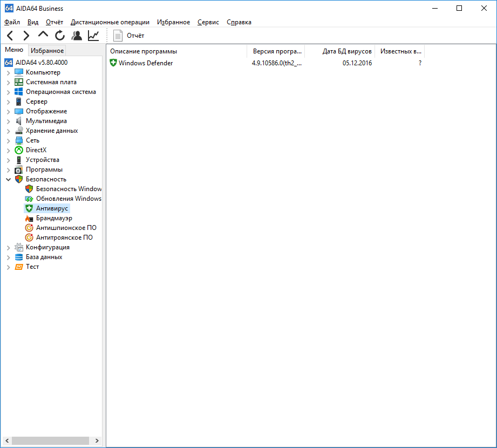
Task: Click the Антитроянское ПО target icon
Action: point(29,237)
